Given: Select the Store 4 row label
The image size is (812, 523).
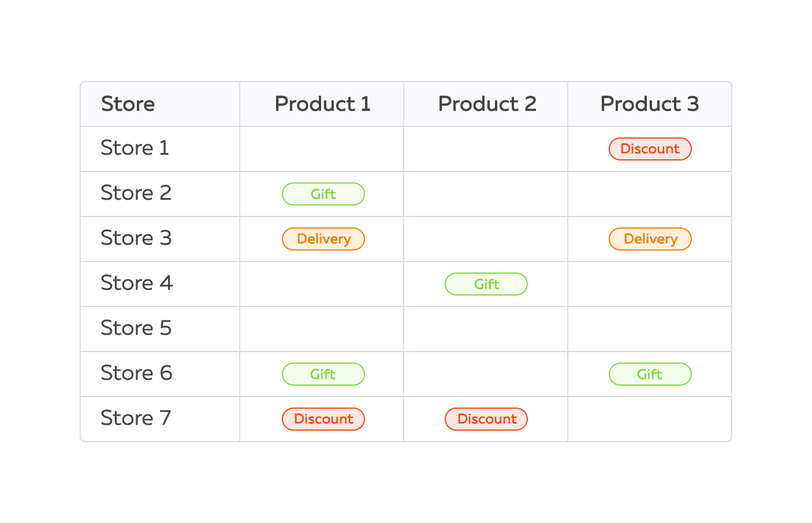Looking at the screenshot, I should 136,283.
